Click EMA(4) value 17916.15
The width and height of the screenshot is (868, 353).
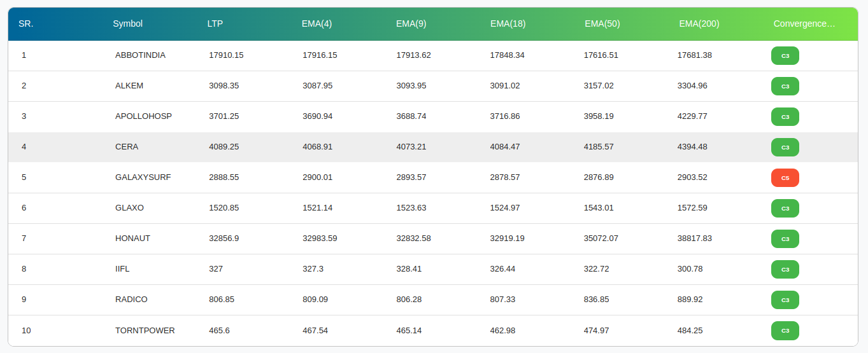click(x=320, y=55)
